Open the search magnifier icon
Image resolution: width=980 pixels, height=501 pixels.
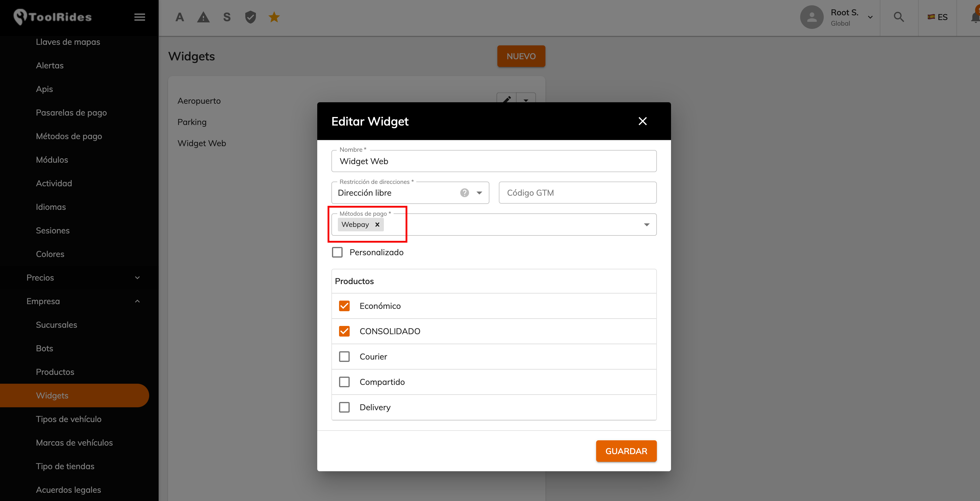pos(899,17)
